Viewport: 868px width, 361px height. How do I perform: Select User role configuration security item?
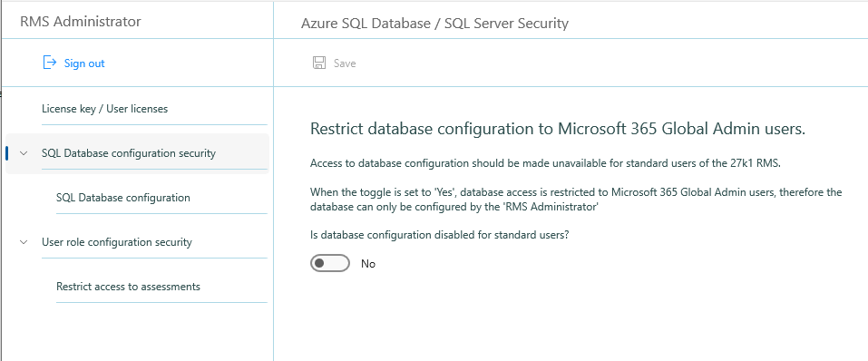point(117,242)
